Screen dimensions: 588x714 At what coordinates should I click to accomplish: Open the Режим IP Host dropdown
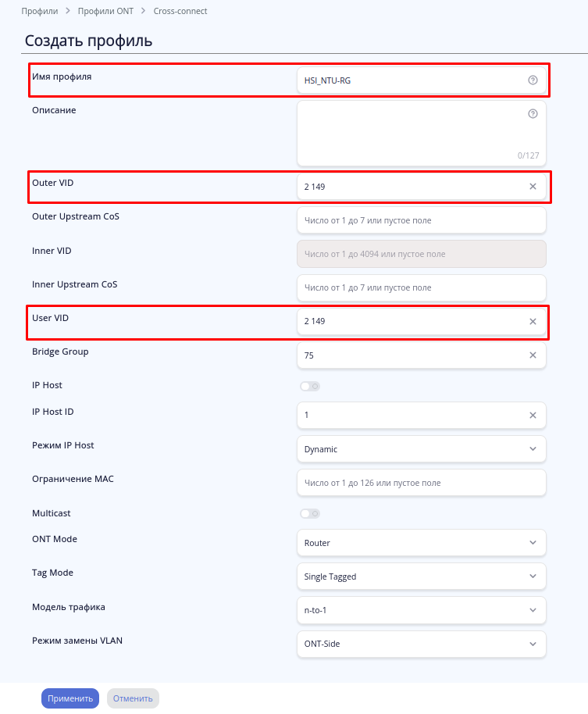(421, 449)
